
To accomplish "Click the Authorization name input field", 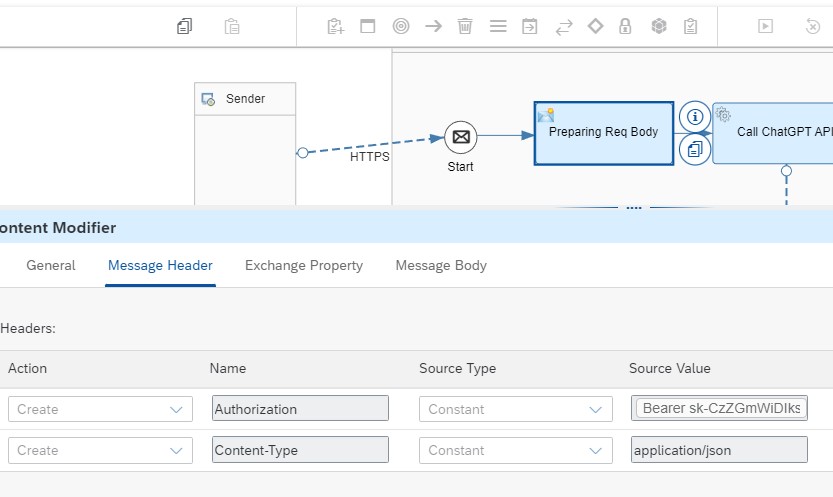I will pos(300,409).
